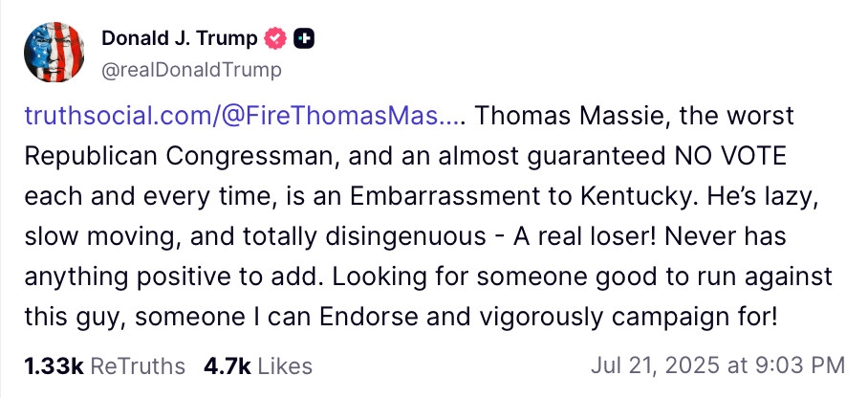The width and height of the screenshot is (868, 398).
Task: Click the Donald J. Trump display name
Action: (x=180, y=39)
